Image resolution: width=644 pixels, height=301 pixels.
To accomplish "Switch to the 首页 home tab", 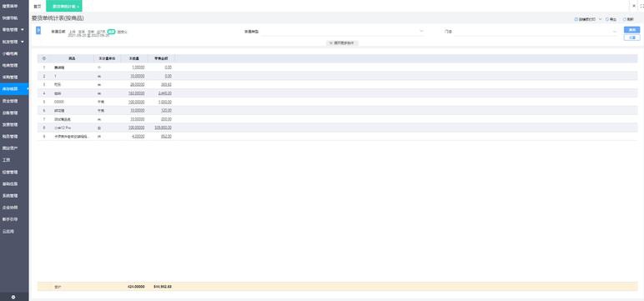I will 38,7.
